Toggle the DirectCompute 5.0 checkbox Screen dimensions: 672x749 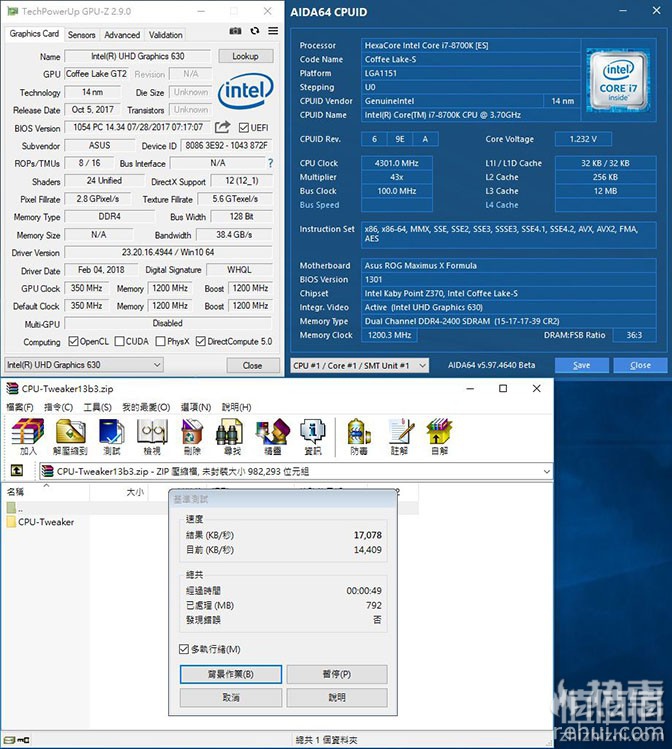click(x=201, y=341)
